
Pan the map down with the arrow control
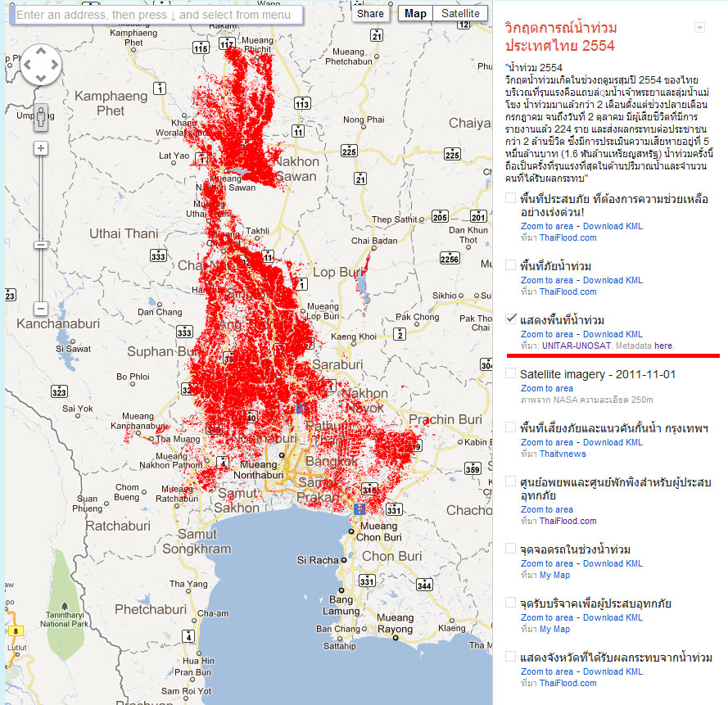point(41,78)
